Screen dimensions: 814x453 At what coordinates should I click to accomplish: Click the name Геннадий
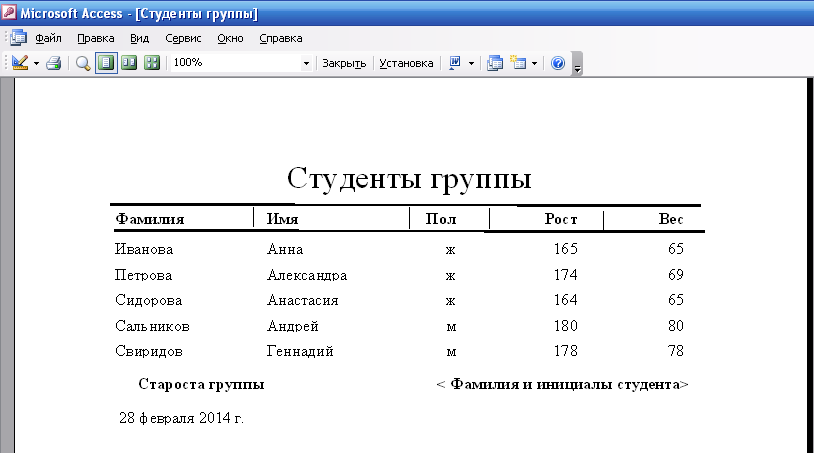pyautogui.click(x=300, y=351)
